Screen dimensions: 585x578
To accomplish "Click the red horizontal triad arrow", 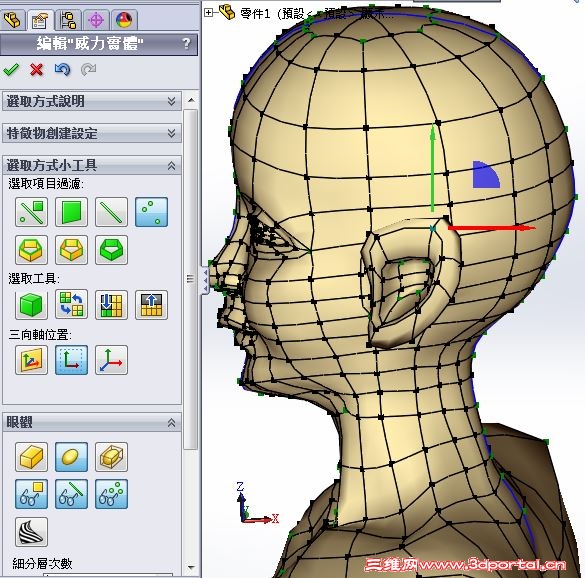I will (492, 228).
